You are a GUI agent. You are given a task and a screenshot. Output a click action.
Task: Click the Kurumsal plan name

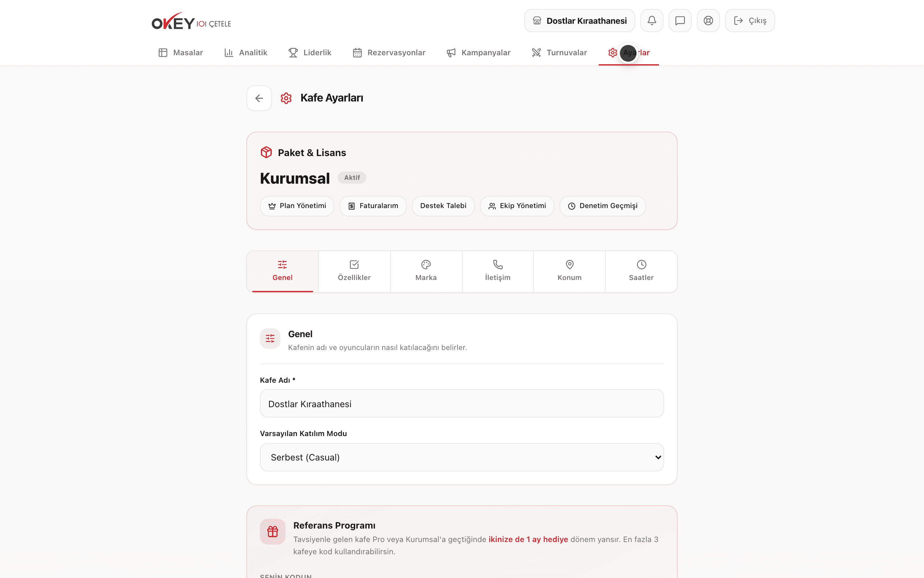(295, 178)
